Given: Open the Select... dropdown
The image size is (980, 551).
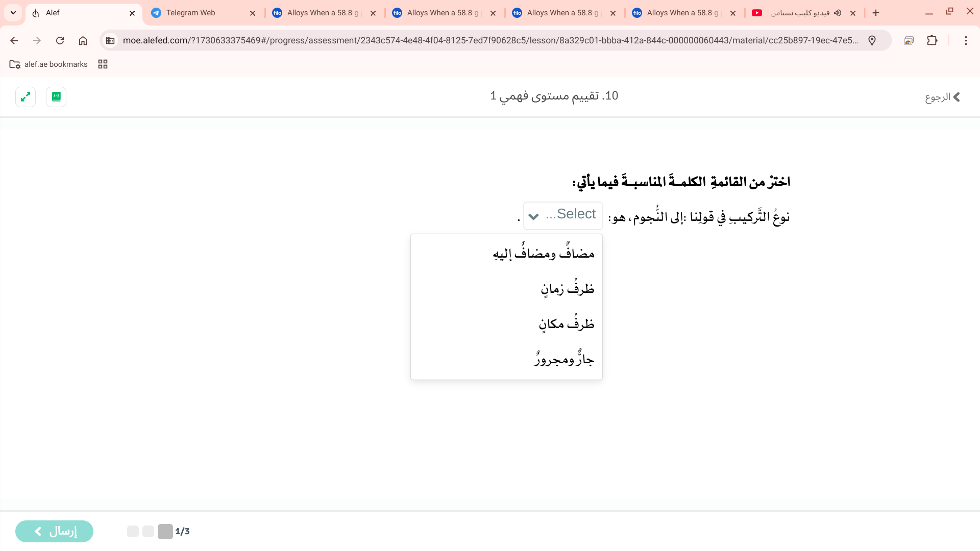Looking at the screenshot, I should point(563,215).
